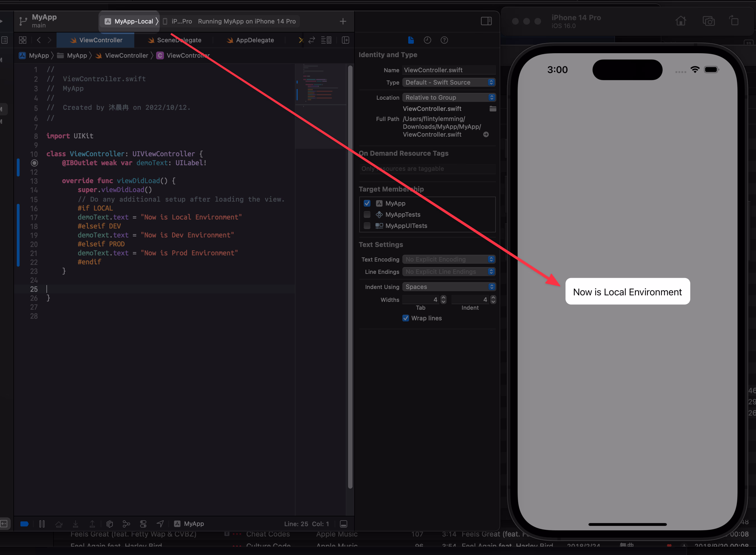Open the Type Default - Swift Source dropdown
Screen dimensions: 756x555
[449, 82]
